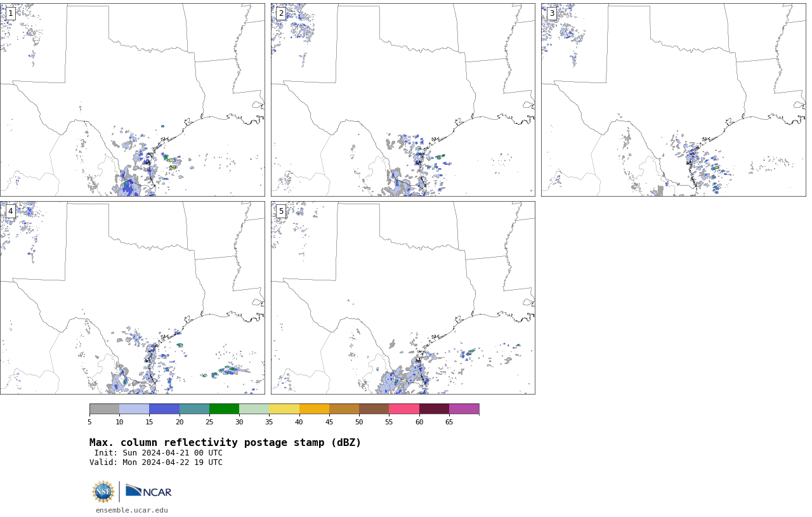
Task: Click the colorbar tick label 65
Action: click(x=449, y=422)
